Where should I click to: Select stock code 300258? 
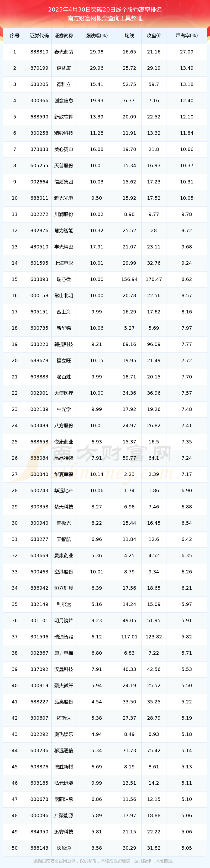coord(39,133)
